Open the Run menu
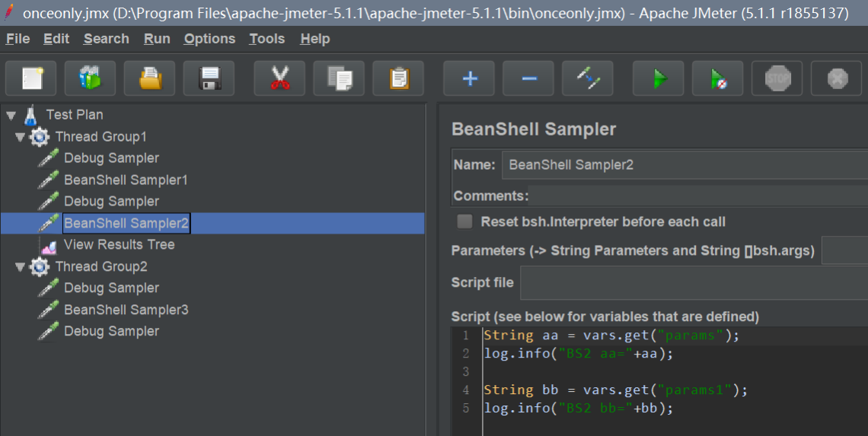The height and width of the screenshot is (436, 868). point(157,39)
